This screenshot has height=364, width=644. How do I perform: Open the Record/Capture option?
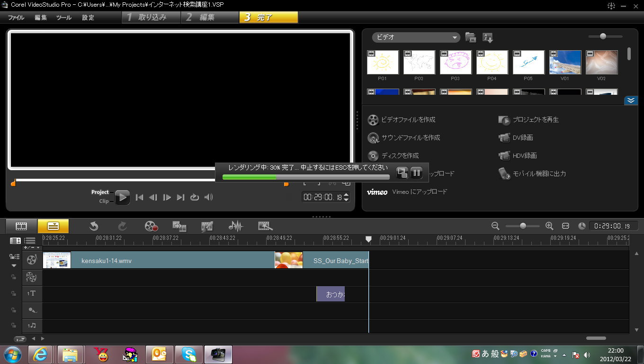(x=151, y=226)
